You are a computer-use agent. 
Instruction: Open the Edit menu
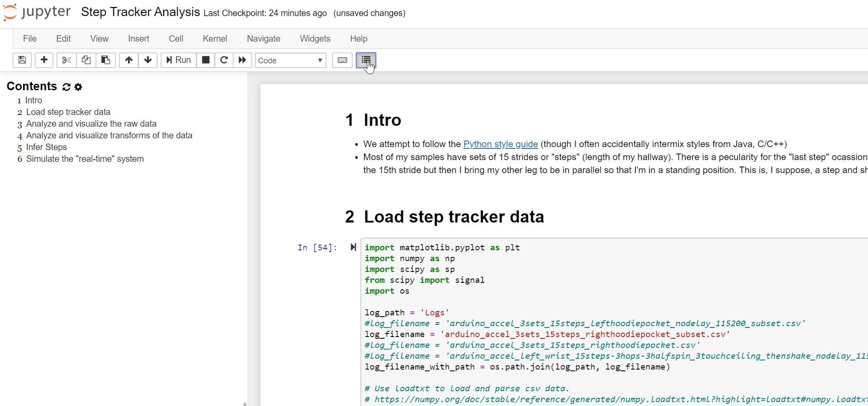click(x=63, y=39)
